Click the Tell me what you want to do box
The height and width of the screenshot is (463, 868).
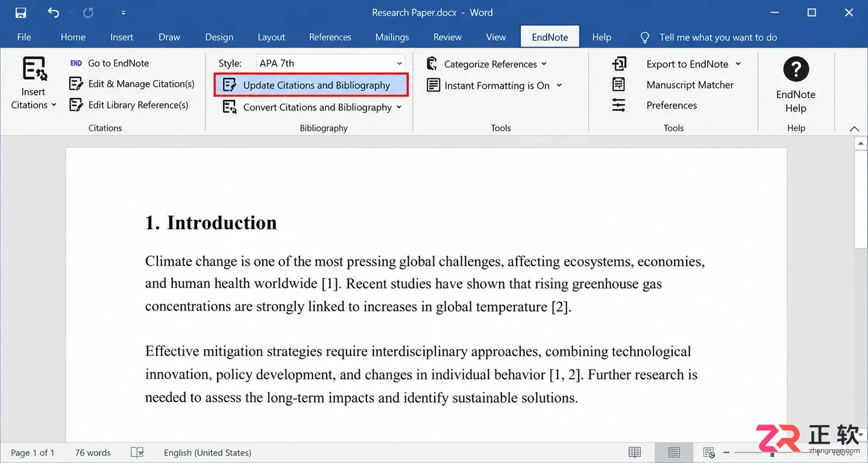pos(718,37)
